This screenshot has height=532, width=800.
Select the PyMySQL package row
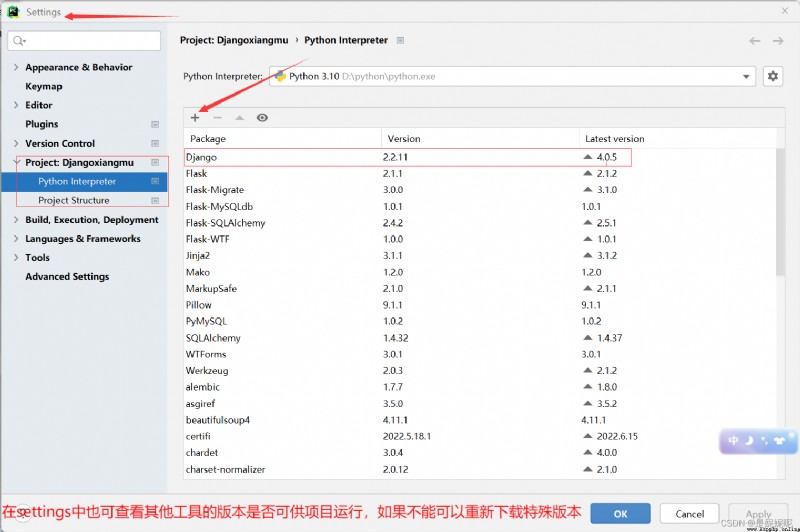pos(480,321)
